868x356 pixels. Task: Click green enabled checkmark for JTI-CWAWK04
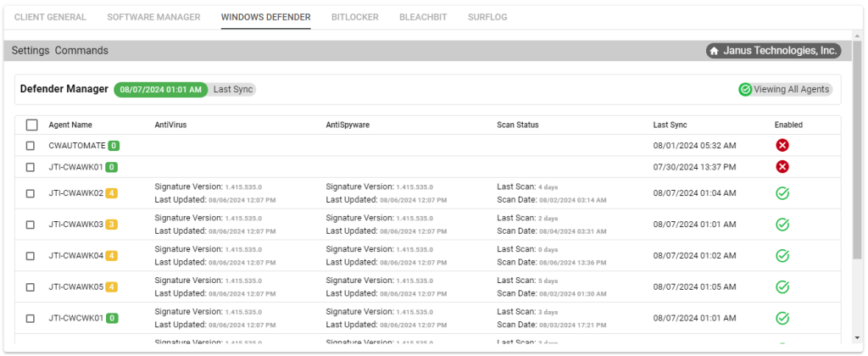tap(782, 256)
